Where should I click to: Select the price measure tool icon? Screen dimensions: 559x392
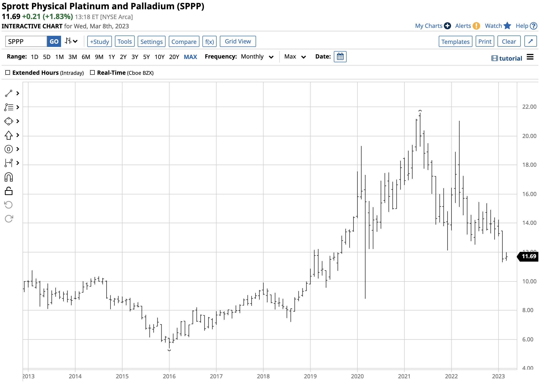[x=9, y=163]
